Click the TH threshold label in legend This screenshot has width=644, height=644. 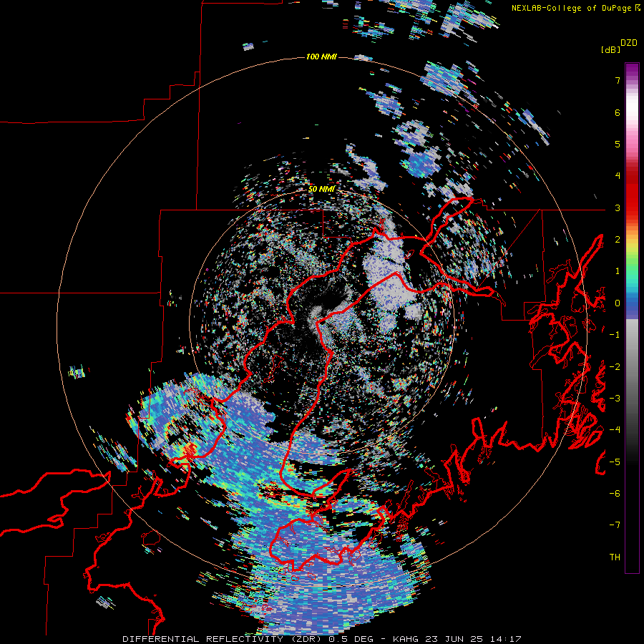click(x=615, y=557)
